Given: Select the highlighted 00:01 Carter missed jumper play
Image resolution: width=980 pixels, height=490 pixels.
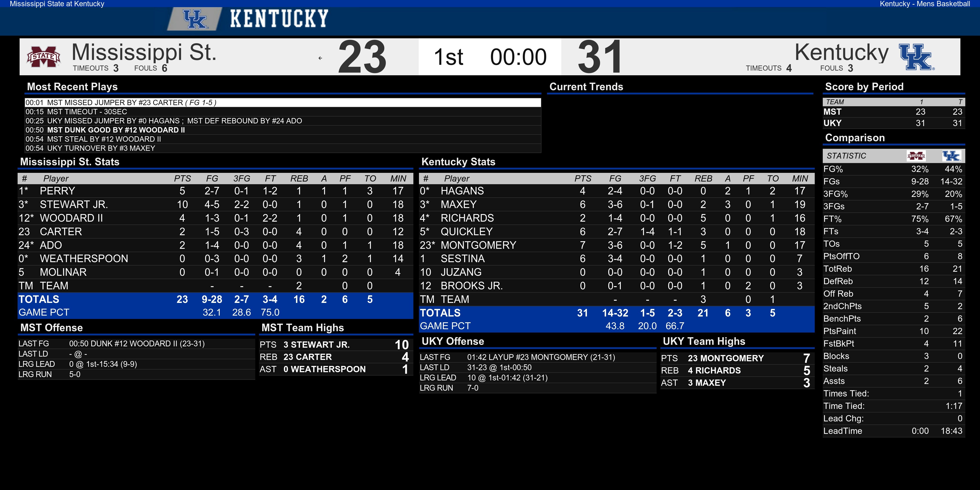Looking at the screenshot, I should 283,102.
